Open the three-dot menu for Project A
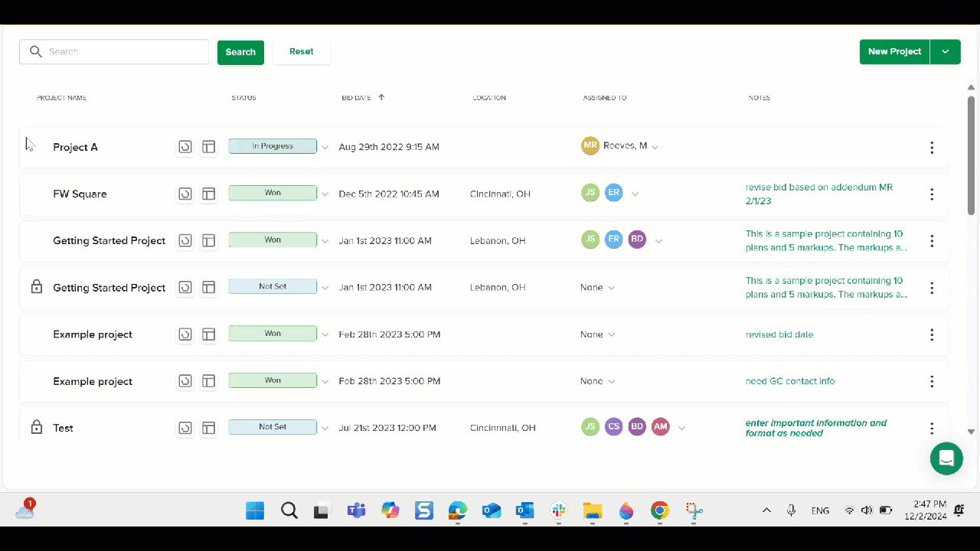This screenshot has width=980, height=551. pos(932,147)
